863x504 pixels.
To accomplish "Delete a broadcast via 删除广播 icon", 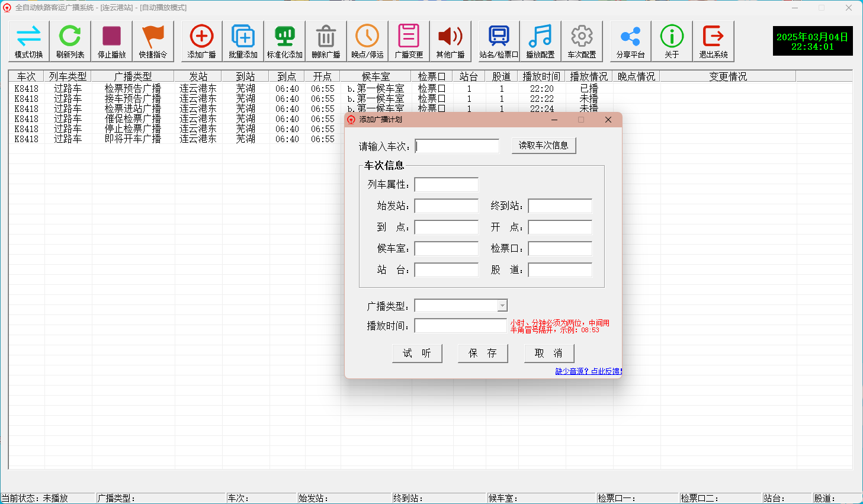I will pos(326,41).
